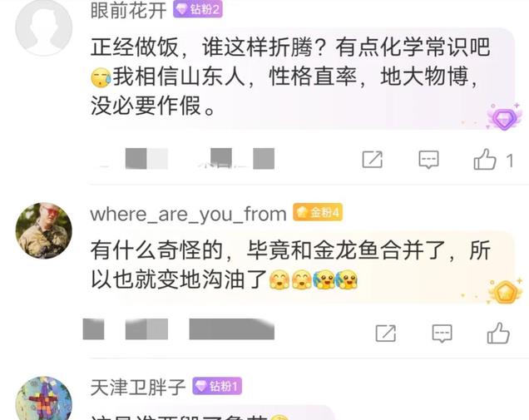Tap the 金粉4 fan badge
The height and width of the screenshot is (420, 529).
318,213
